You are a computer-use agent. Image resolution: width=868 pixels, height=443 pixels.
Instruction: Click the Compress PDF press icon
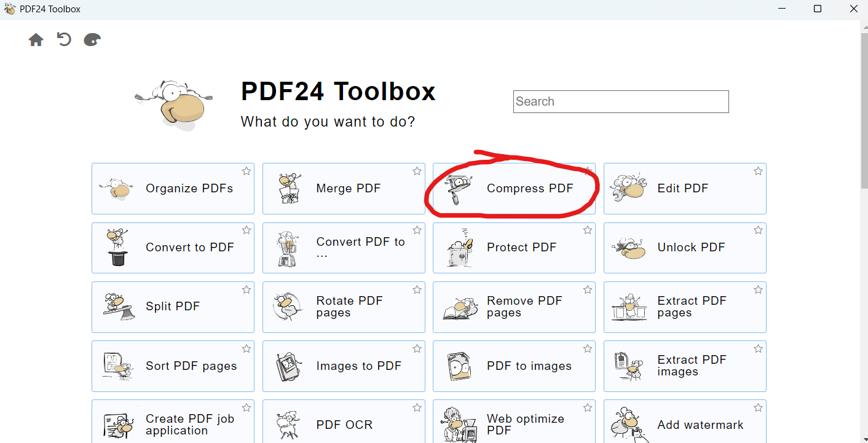pyautogui.click(x=457, y=189)
